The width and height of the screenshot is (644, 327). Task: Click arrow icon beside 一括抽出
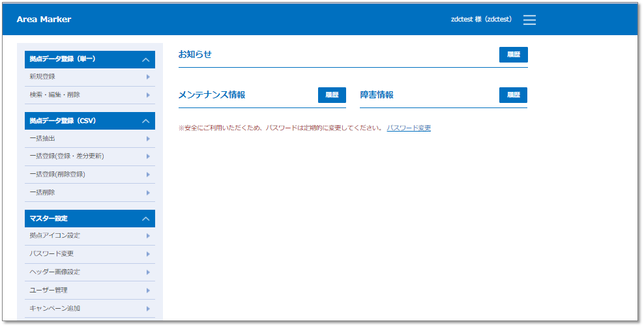(148, 139)
